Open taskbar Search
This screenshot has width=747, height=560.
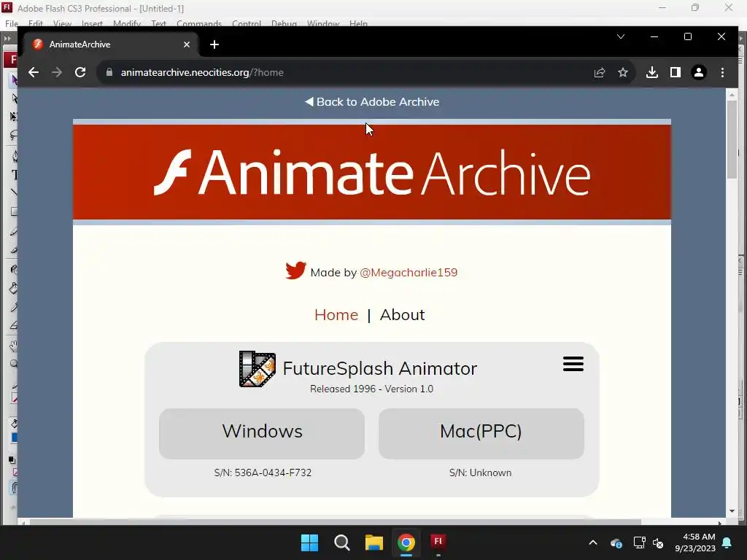tap(342, 542)
